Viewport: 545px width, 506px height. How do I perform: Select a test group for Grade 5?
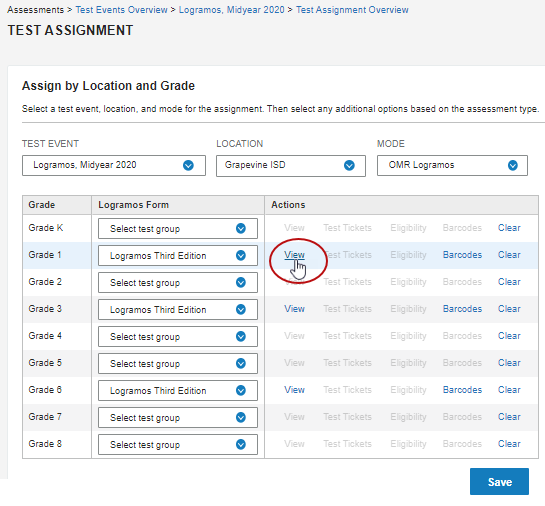[x=178, y=364]
